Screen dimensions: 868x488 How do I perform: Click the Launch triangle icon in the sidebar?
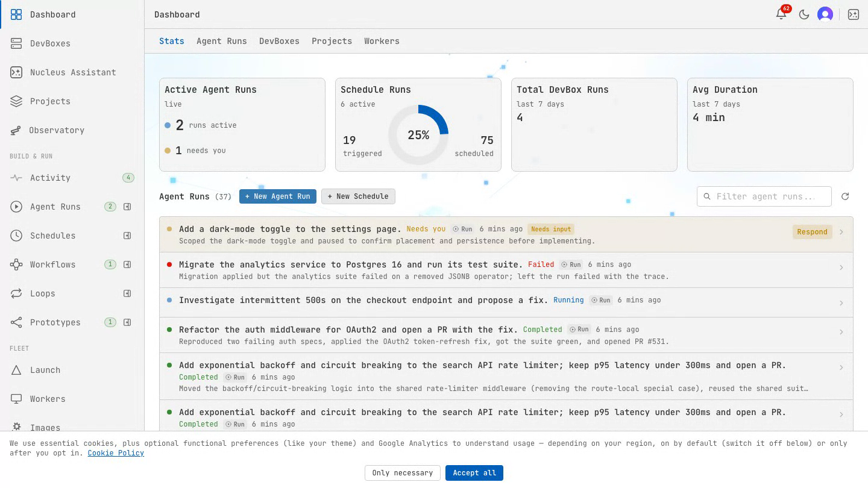[x=16, y=370]
